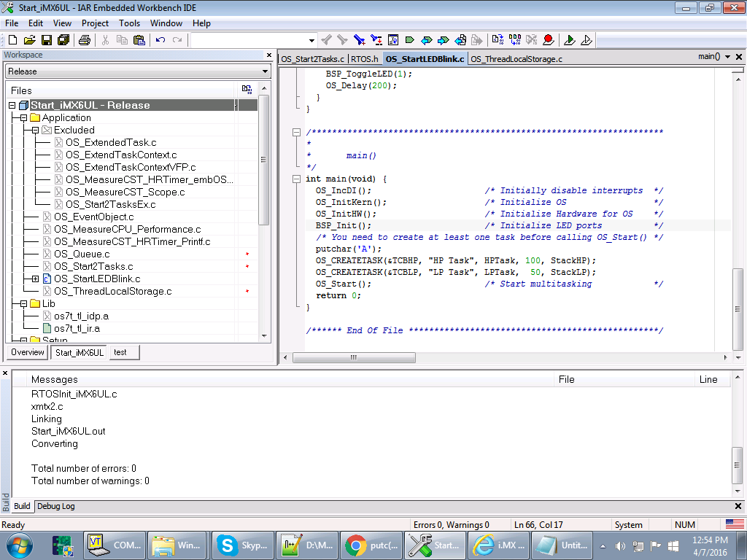Switch to the RTOS.h editor tab

[x=365, y=59]
